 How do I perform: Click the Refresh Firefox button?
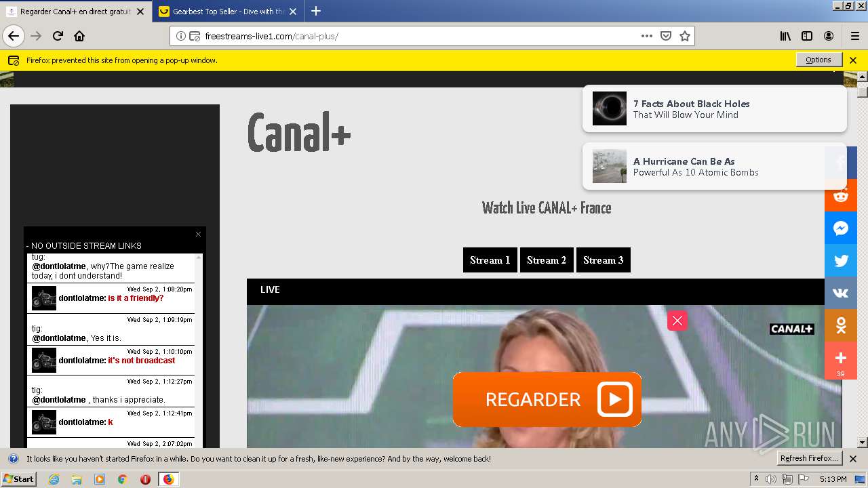pos(810,458)
